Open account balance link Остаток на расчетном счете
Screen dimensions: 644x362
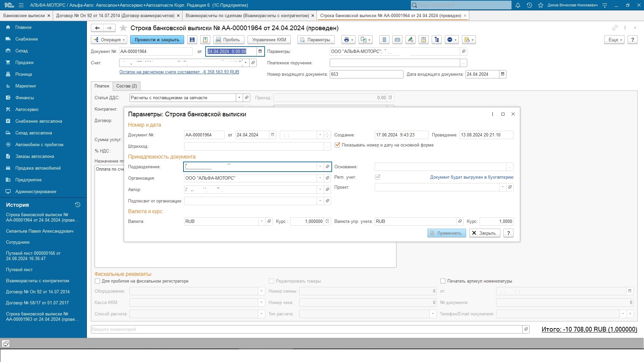click(x=179, y=72)
